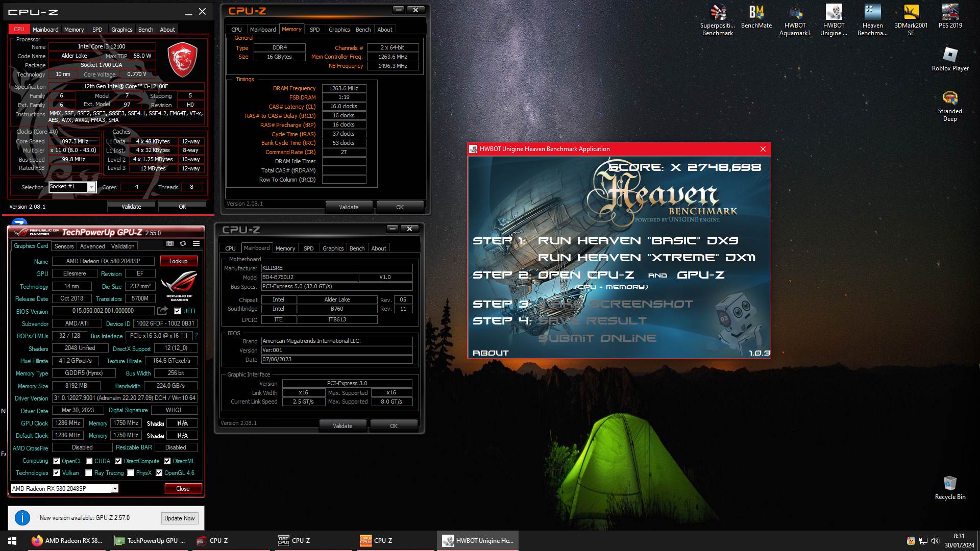This screenshot has width=980, height=551.
Task: Click the motherboard model BD4-B760U2
Action: pyautogui.click(x=309, y=277)
